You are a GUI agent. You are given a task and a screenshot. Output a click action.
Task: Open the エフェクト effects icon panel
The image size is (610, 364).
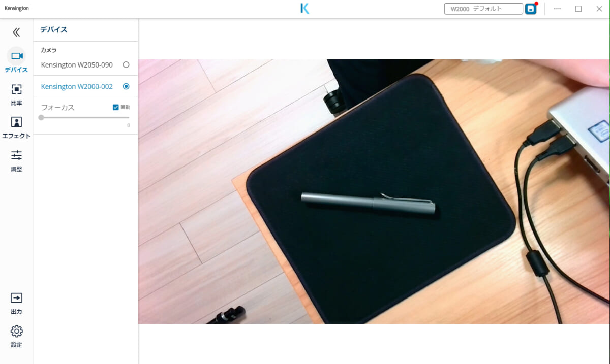pyautogui.click(x=16, y=122)
